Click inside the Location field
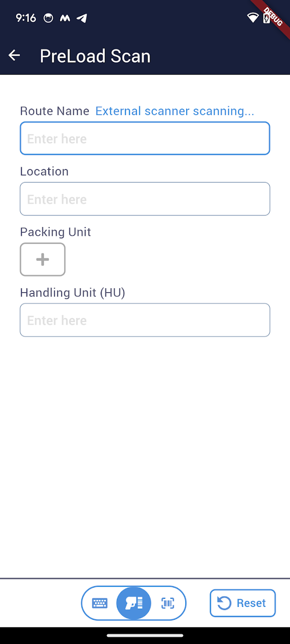The height and width of the screenshot is (644, 290). (x=145, y=199)
